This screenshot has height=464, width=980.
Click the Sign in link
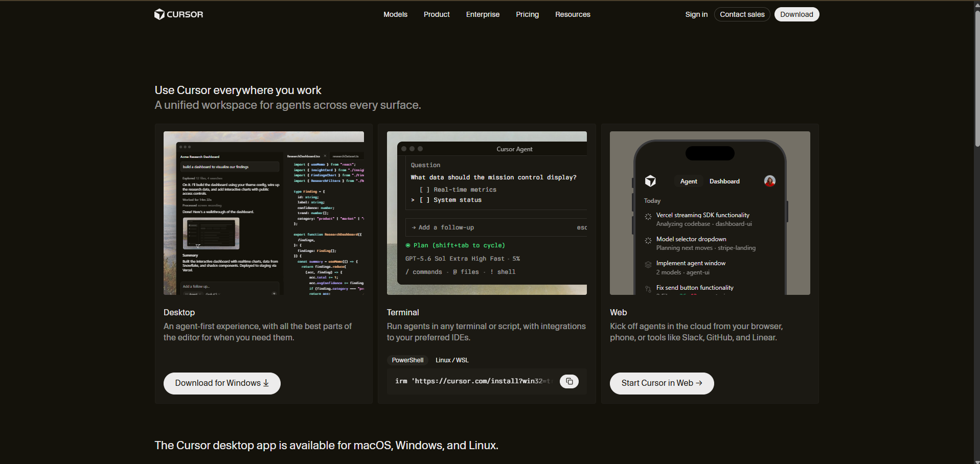pyautogui.click(x=696, y=14)
